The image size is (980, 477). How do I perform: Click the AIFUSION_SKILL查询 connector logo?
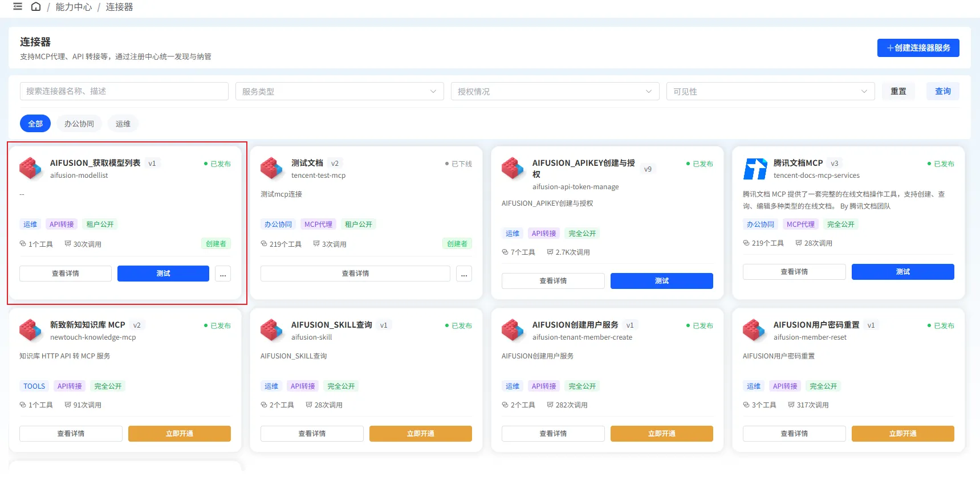tap(272, 330)
